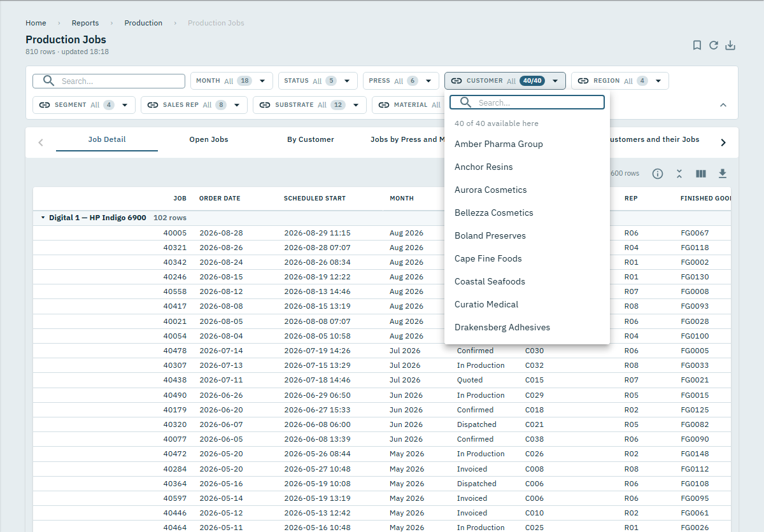Click the Quoted status cell
The image size is (764, 532).
point(470,380)
